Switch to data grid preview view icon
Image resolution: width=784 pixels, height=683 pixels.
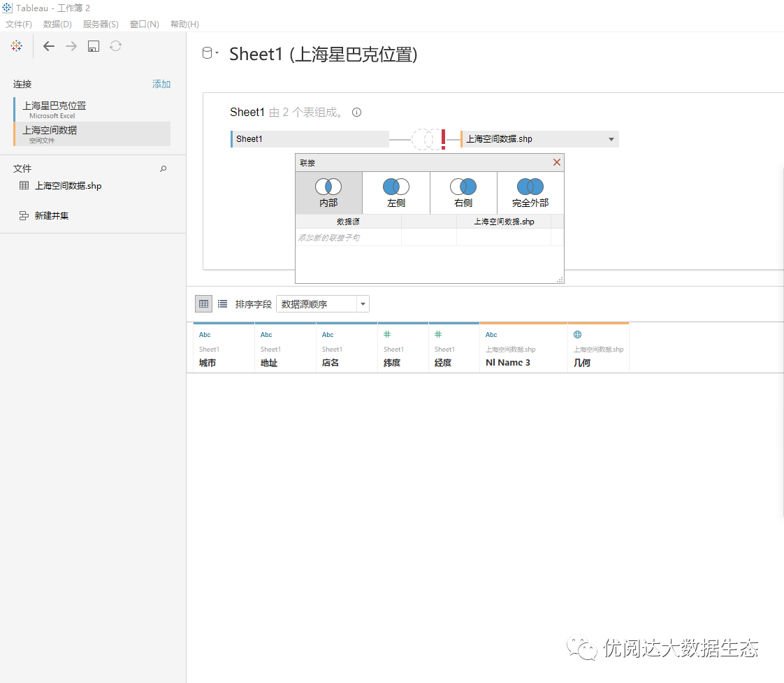point(203,303)
